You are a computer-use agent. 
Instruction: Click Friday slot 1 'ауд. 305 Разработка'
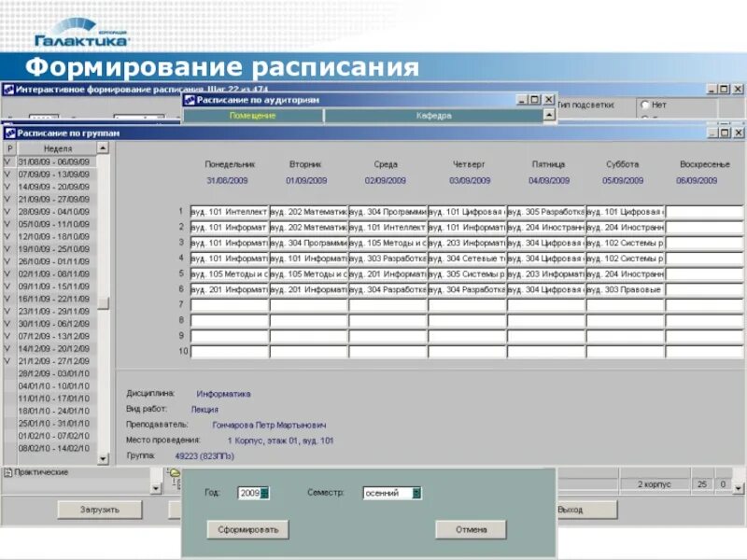click(546, 212)
